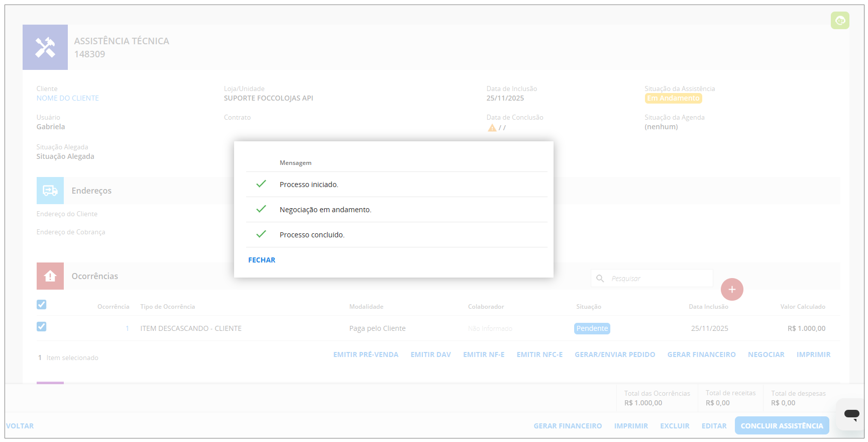This screenshot has width=868, height=442.
Task: Click EMITIR NFC-E
Action: pyautogui.click(x=539, y=355)
